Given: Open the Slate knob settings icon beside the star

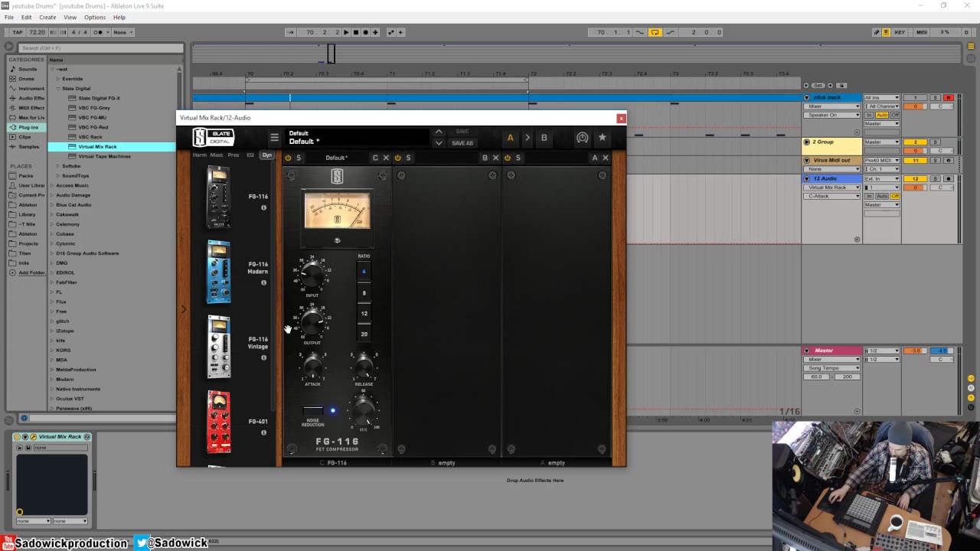Looking at the screenshot, I should pos(583,138).
